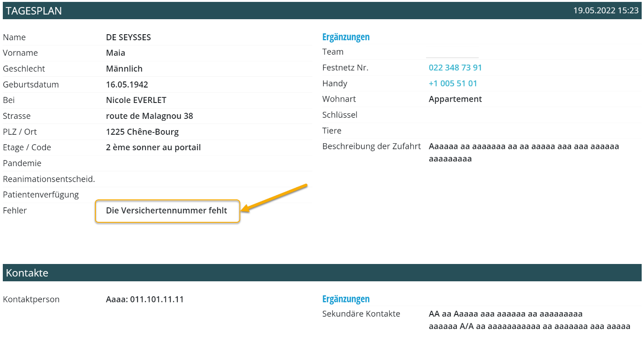644x337 pixels.
Task: Click the city value 1225 Chêne-Bourg
Action: (x=142, y=132)
